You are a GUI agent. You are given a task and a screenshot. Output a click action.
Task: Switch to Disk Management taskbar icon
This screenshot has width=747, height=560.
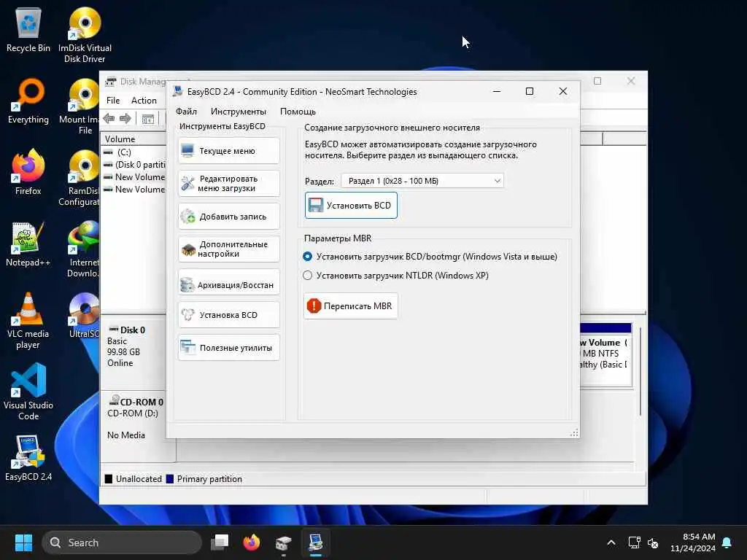(284, 542)
